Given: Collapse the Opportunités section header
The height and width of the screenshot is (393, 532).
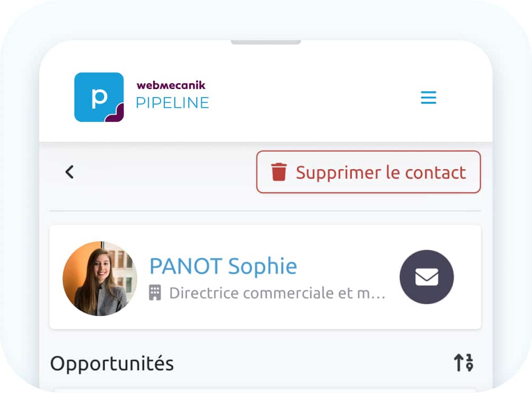Looking at the screenshot, I should (111, 363).
